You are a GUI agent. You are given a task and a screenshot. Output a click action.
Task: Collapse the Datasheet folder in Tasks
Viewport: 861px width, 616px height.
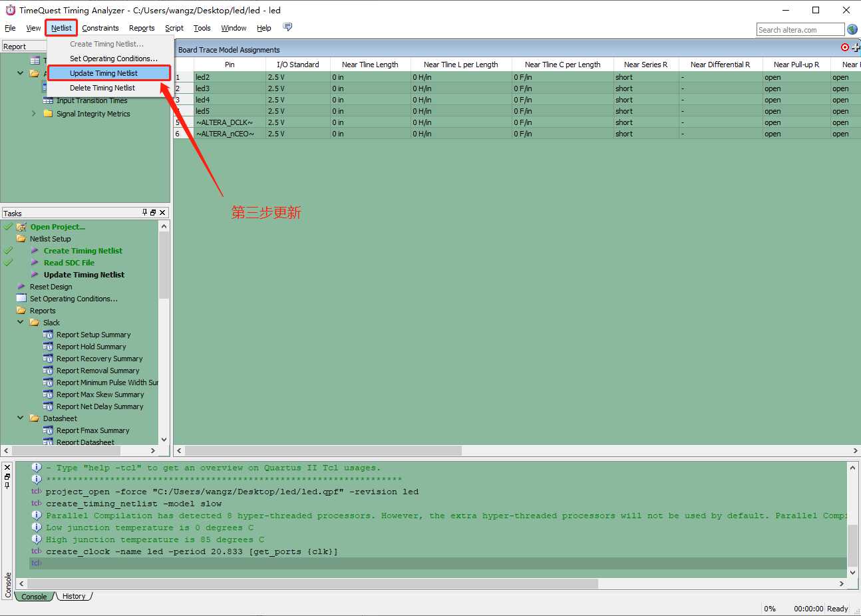point(21,418)
